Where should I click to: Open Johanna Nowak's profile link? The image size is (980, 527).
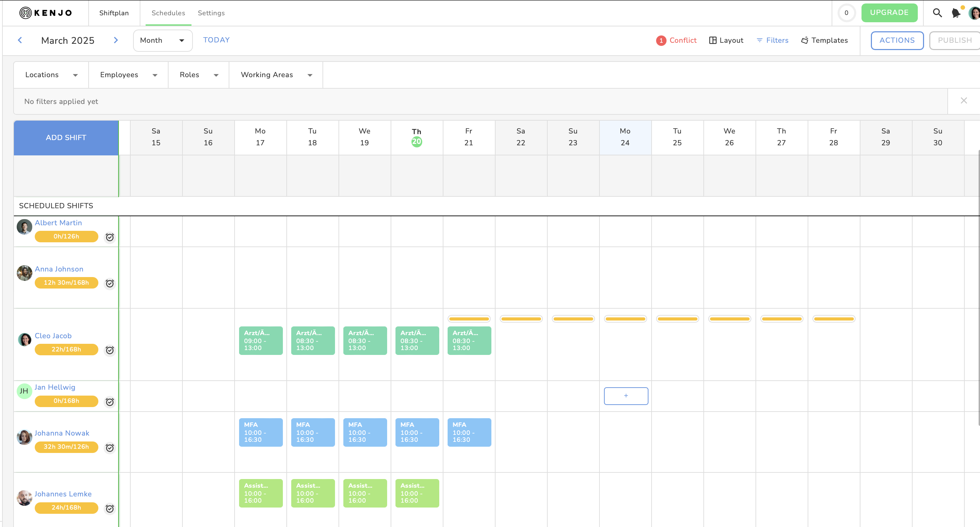tap(62, 433)
